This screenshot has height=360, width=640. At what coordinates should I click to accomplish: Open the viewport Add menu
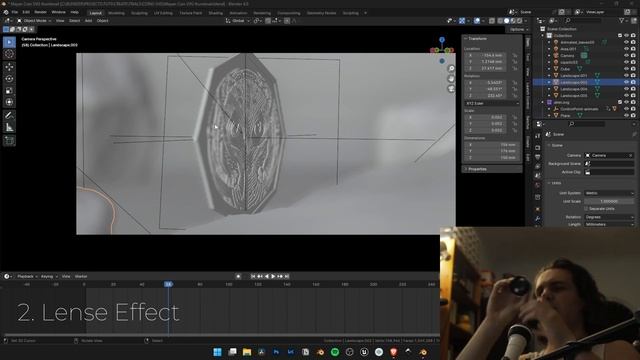click(x=88, y=20)
